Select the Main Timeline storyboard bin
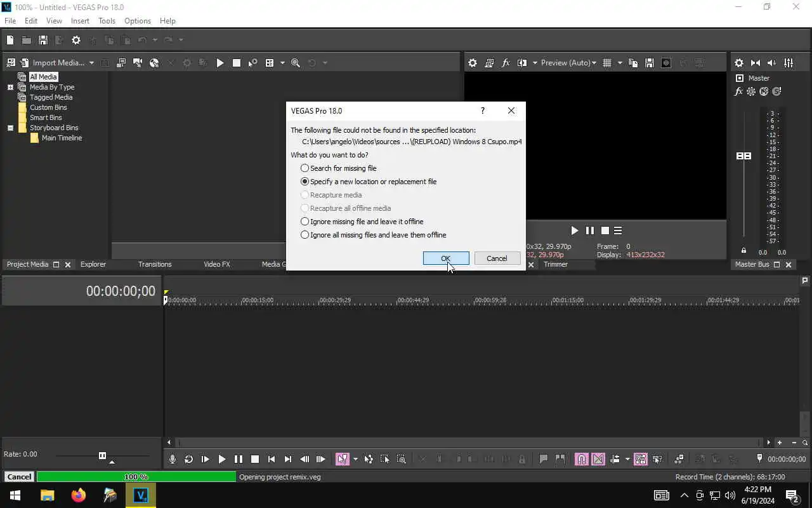 point(62,138)
